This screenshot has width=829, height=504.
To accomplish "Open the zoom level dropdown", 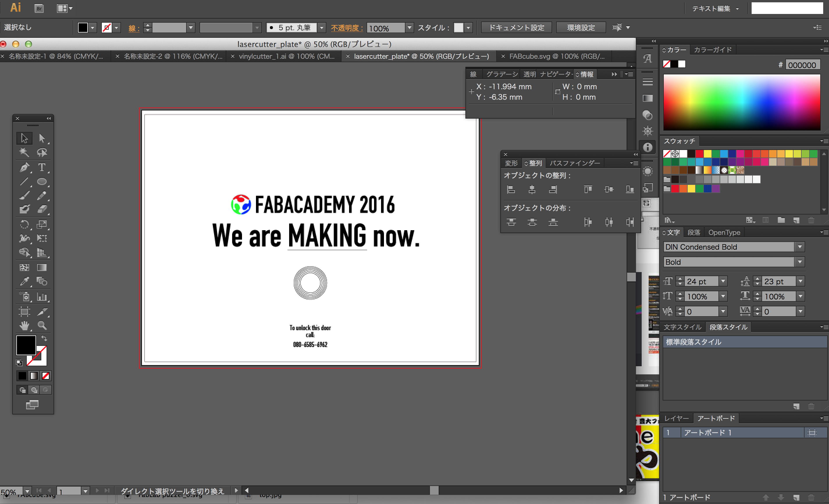I will coord(28,491).
